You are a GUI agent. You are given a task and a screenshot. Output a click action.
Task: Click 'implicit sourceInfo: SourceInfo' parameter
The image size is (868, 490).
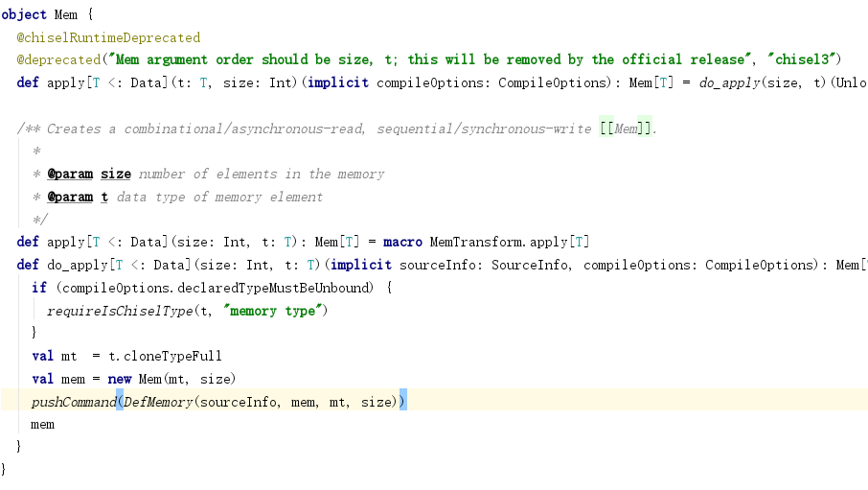(449, 265)
